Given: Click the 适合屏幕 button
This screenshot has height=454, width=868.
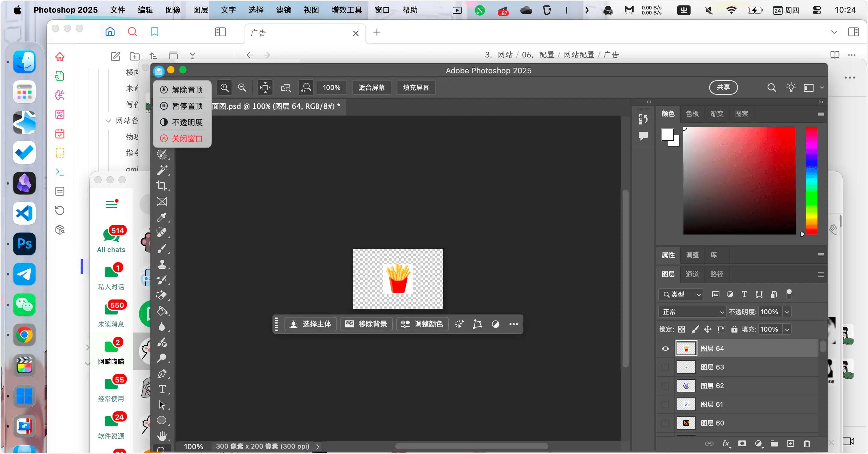Looking at the screenshot, I should tap(371, 87).
